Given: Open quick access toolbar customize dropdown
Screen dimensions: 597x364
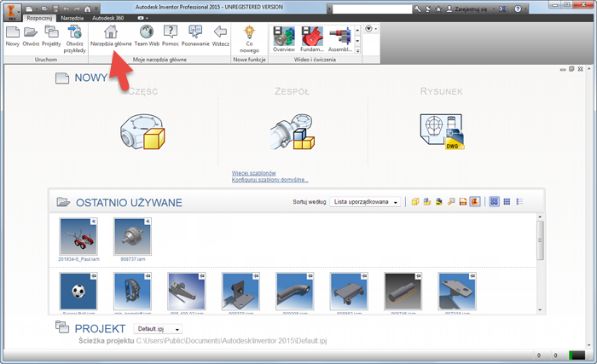Looking at the screenshot, I should (96, 9).
